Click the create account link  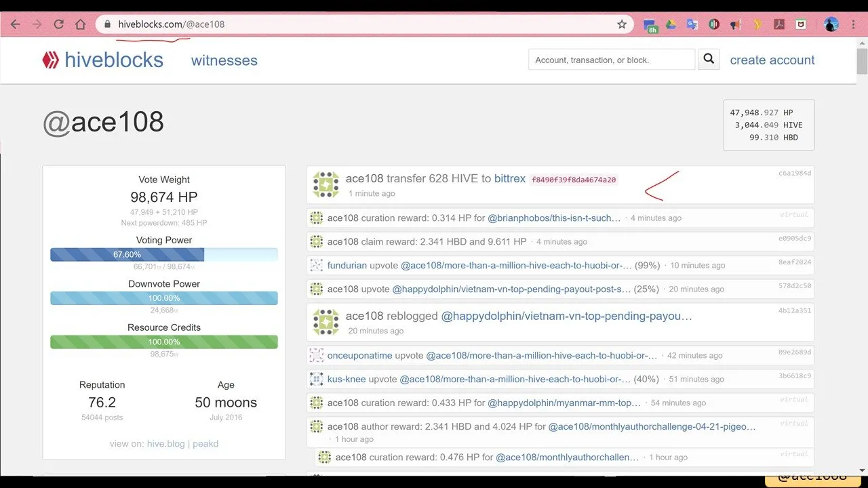[772, 60]
